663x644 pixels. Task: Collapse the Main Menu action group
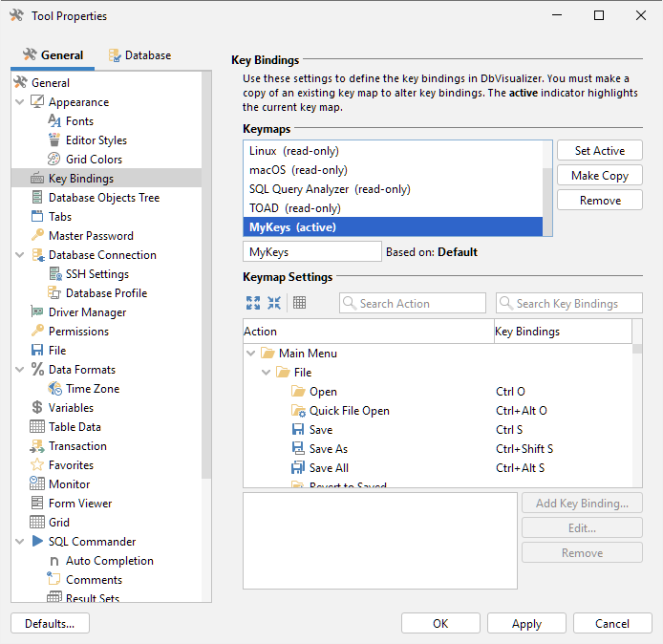(x=251, y=354)
